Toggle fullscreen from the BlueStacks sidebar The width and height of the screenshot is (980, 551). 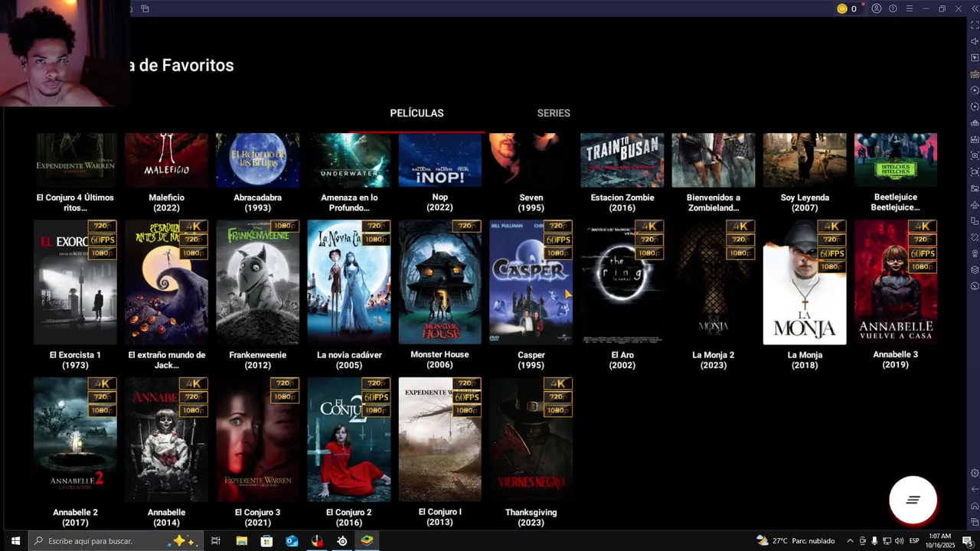tap(975, 25)
